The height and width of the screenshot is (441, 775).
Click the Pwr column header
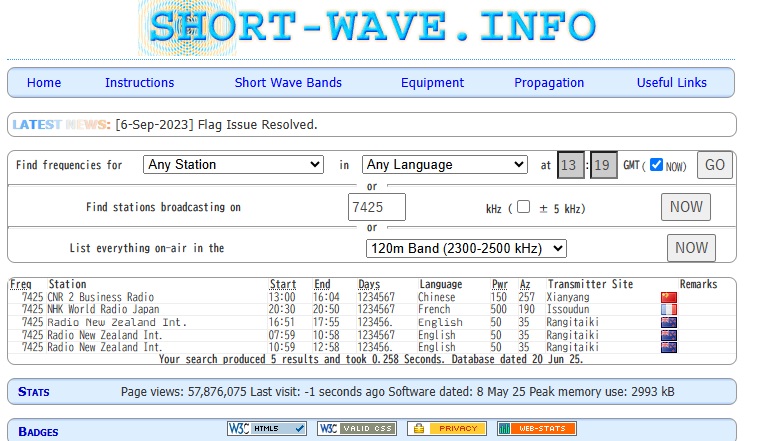pos(500,284)
